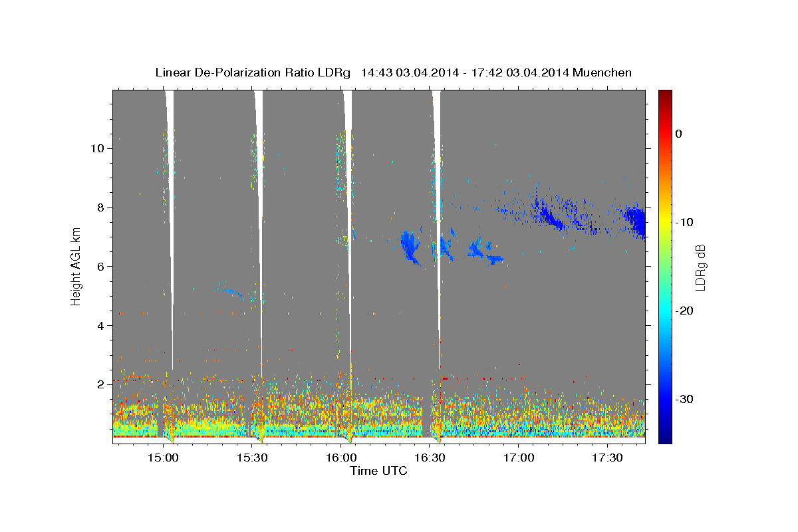Click the 'Height AGL km' y-axis label
This screenshot has height=532, width=798.
[x=76, y=266]
